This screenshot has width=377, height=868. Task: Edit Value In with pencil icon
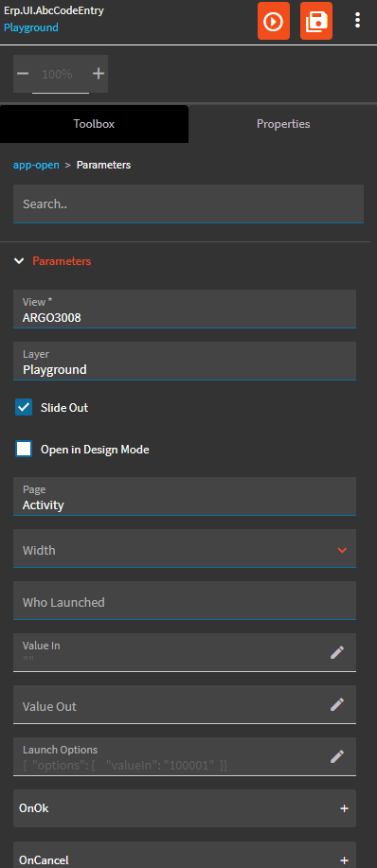[337, 652]
